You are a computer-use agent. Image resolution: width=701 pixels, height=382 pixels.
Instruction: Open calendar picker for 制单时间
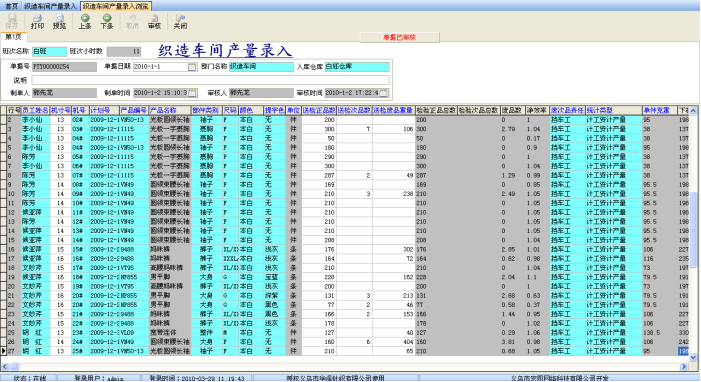[192, 93]
